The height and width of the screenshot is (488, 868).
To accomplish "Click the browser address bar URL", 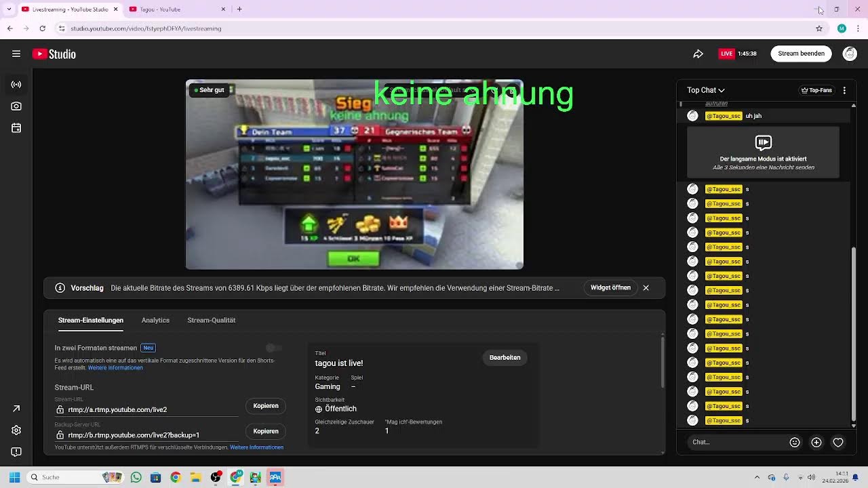I will (x=146, y=28).
